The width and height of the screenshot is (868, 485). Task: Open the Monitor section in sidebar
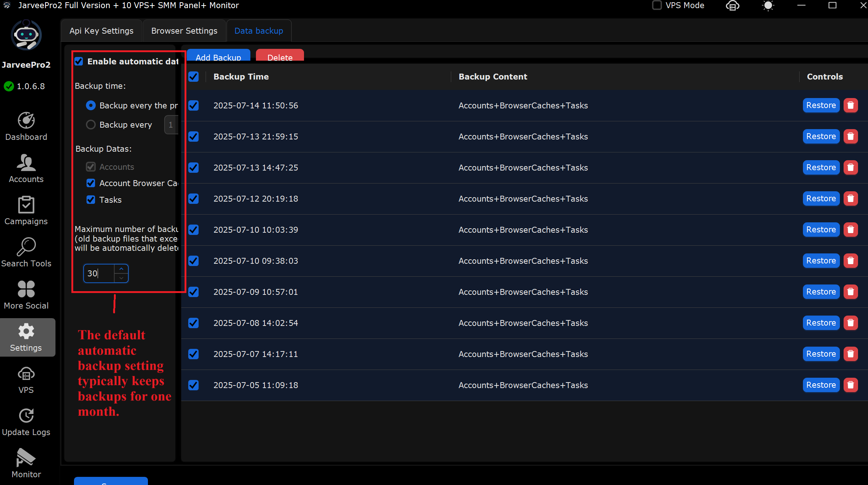26,464
